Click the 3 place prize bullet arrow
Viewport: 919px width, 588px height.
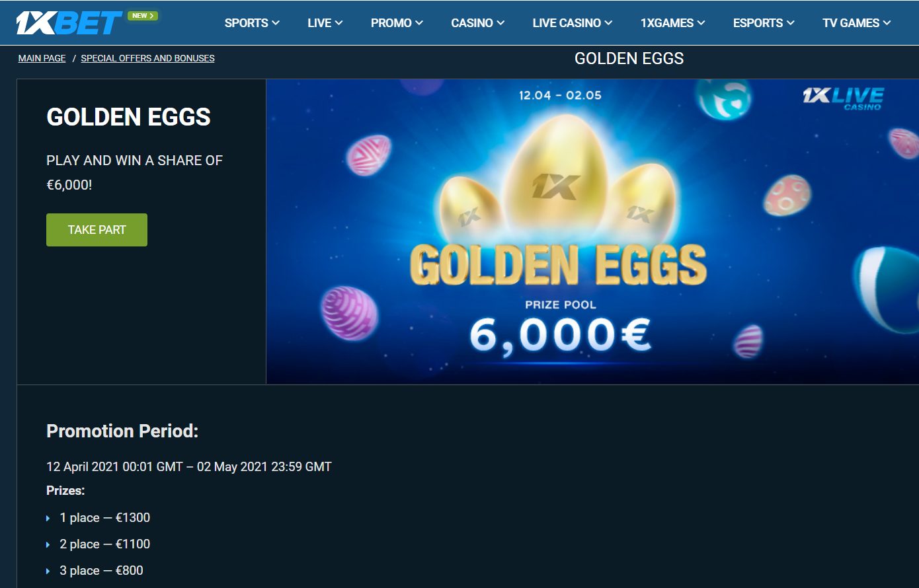pos(48,571)
